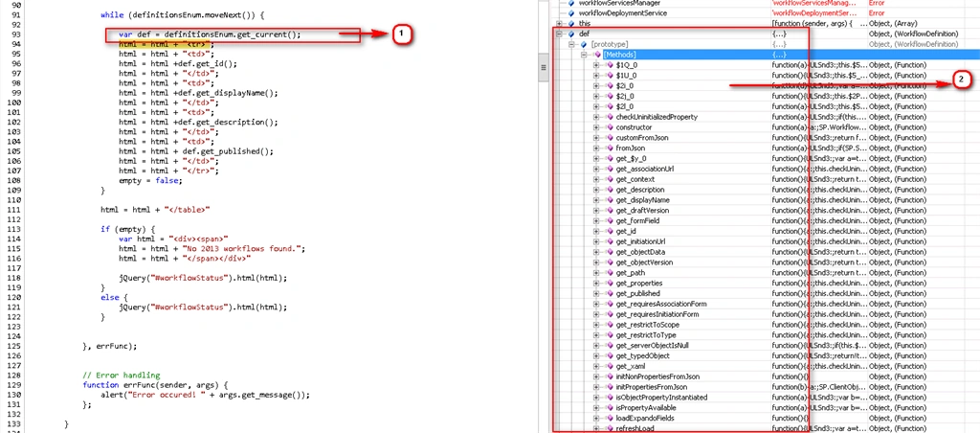This screenshot has width=980, height=433.
Task: Click the get_description method icon
Action: [x=610, y=190]
